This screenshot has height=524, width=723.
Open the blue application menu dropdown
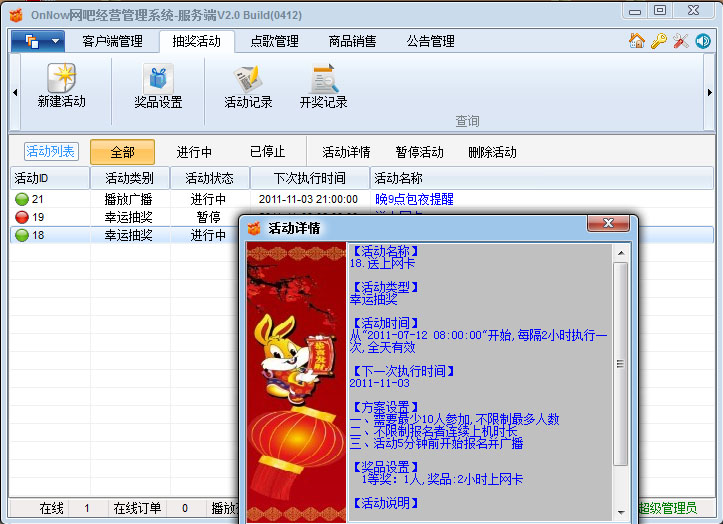pyautogui.click(x=38, y=41)
